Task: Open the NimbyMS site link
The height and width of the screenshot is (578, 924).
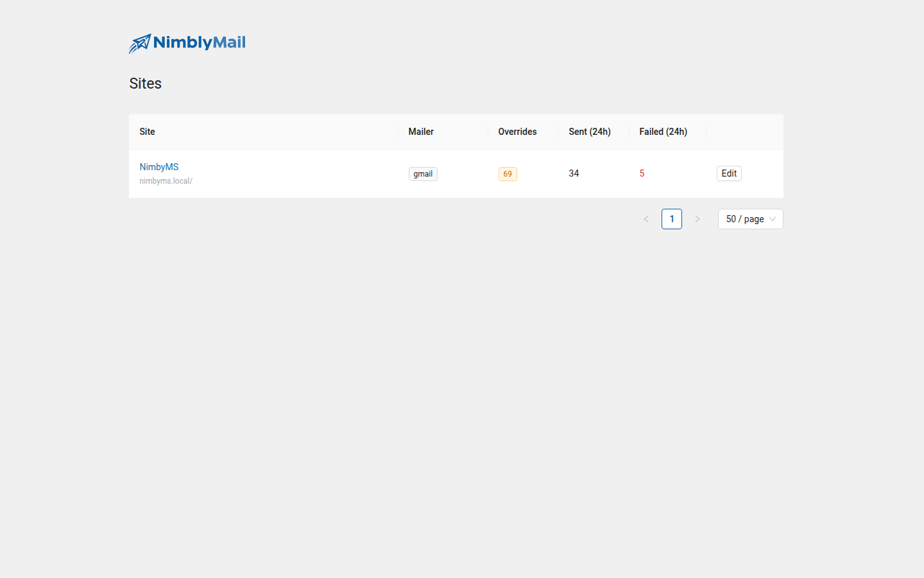Action: pos(159,167)
